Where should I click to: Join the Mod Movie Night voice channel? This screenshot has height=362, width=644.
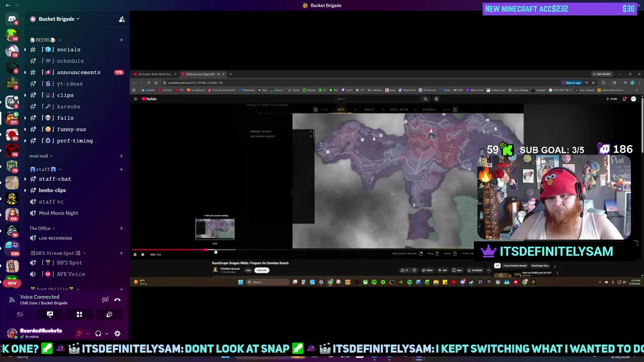[x=76, y=213]
